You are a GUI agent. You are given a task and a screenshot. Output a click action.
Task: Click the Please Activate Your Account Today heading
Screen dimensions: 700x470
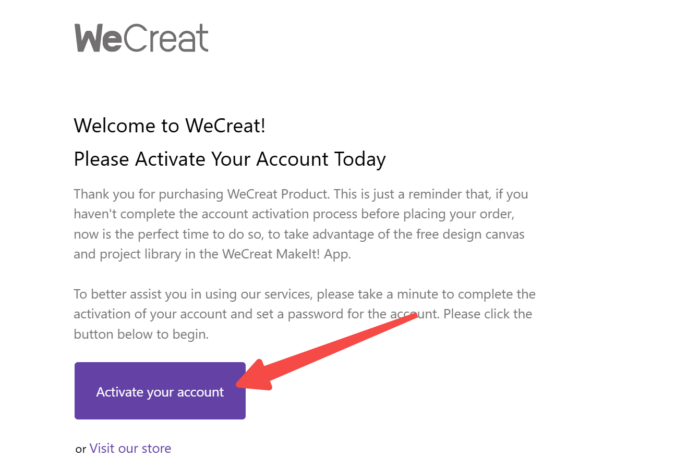229,159
